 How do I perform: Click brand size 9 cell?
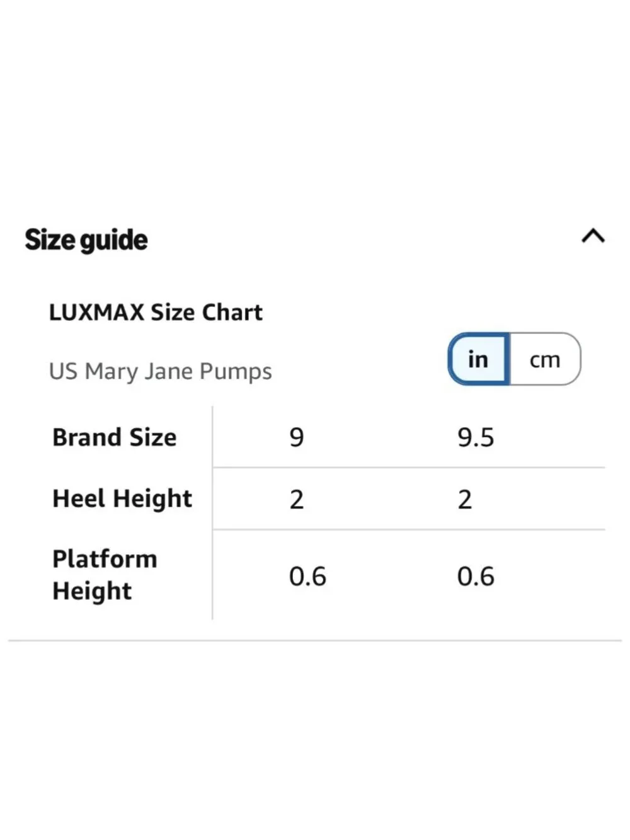[297, 437]
